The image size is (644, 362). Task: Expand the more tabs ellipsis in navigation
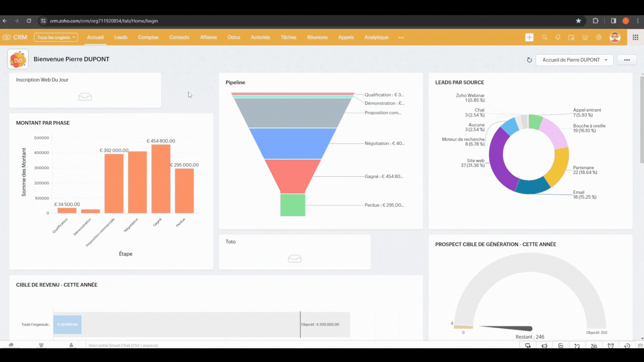[x=401, y=38]
